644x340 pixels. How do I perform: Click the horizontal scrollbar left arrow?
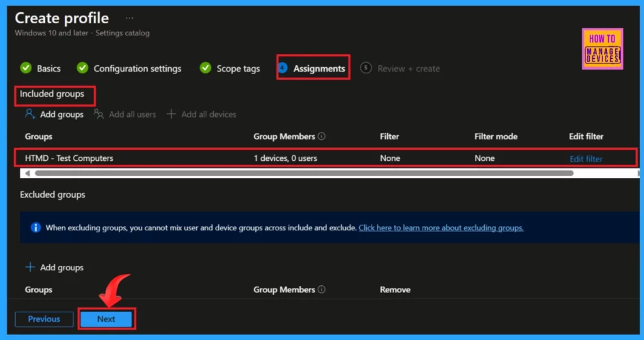point(27,173)
